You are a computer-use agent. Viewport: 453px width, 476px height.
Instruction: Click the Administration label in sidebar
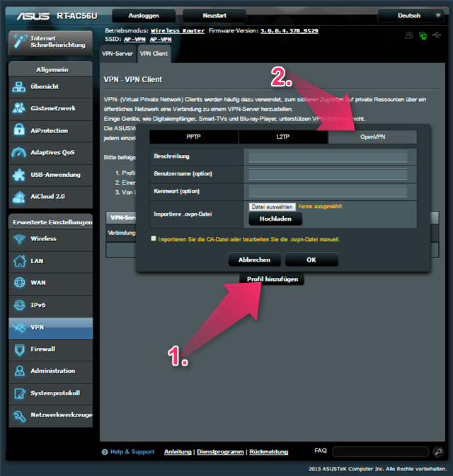(x=53, y=371)
